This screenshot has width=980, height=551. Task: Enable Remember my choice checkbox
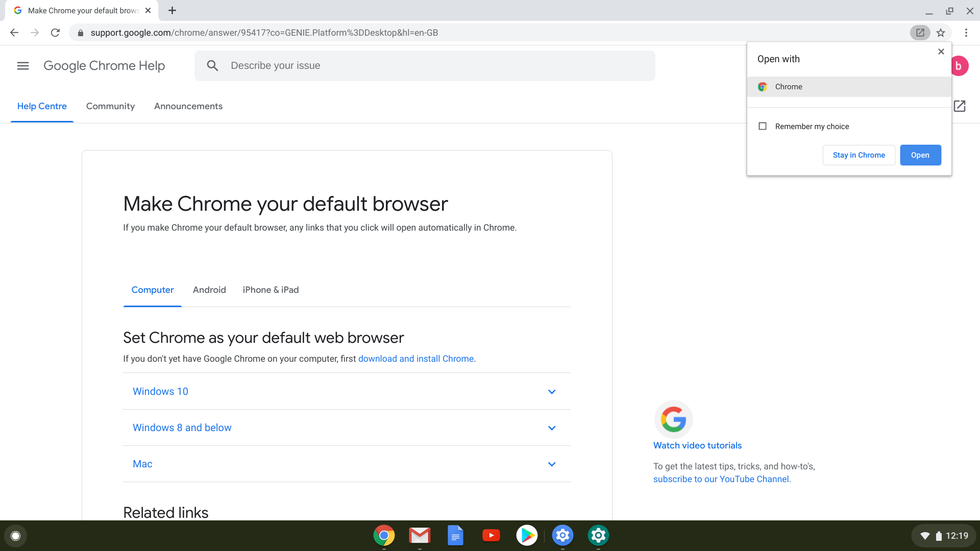click(x=762, y=126)
